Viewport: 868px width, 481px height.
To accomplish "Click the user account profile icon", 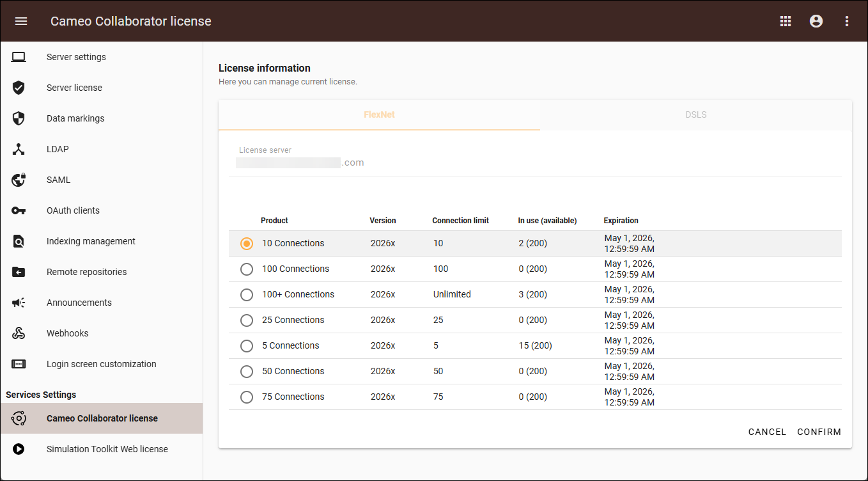I will pyautogui.click(x=816, y=21).
